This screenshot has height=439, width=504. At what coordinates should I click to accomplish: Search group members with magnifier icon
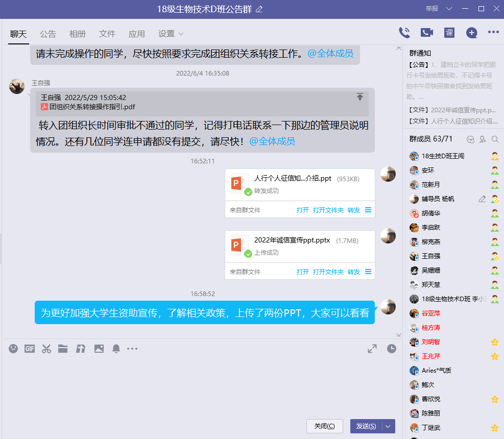pyautogui.click(x=494, y=139)
